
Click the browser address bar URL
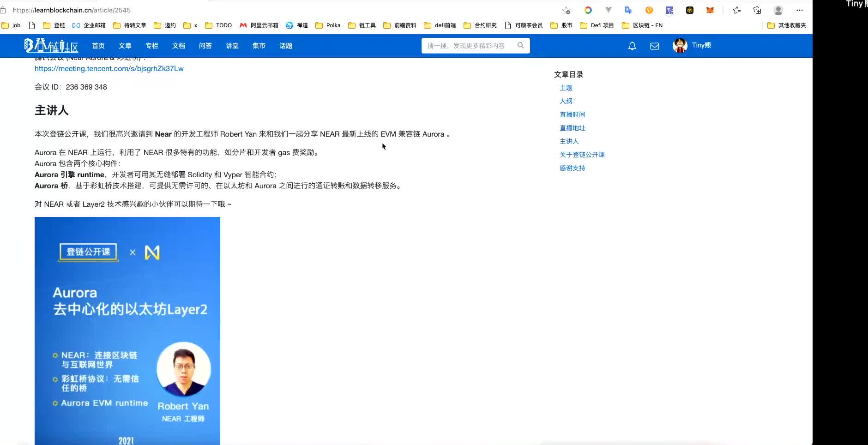click(72, 10)
